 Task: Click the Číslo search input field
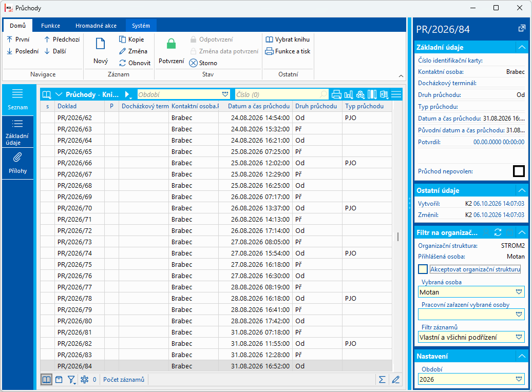tap(277, 94)
